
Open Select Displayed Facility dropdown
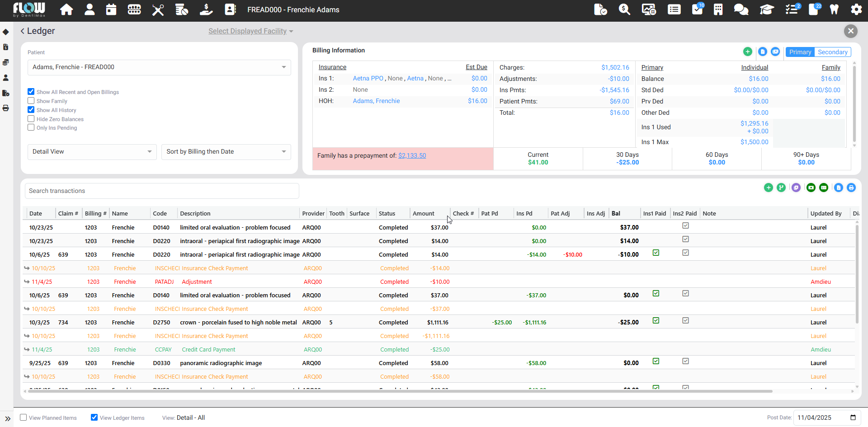pos(250,31)
